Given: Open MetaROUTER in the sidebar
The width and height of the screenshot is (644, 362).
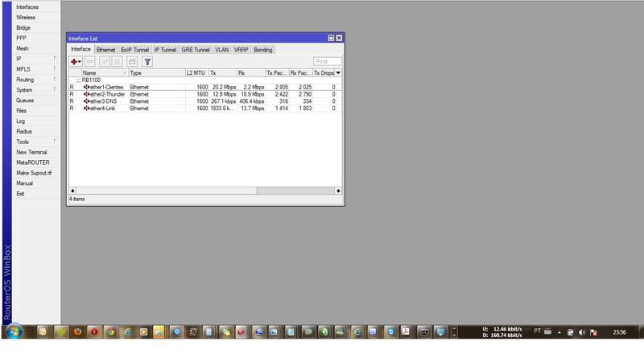Looking at the screenshot, I should point(36,162).
